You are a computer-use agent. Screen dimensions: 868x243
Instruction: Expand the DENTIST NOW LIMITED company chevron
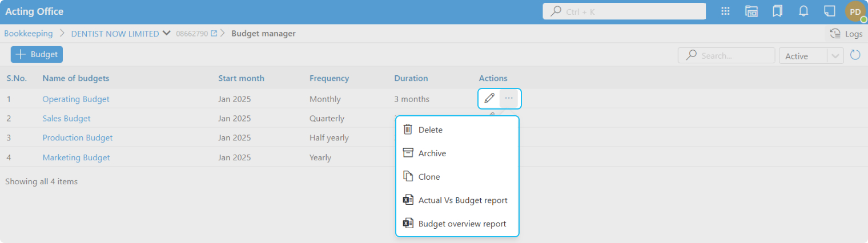tap(167, 33)
